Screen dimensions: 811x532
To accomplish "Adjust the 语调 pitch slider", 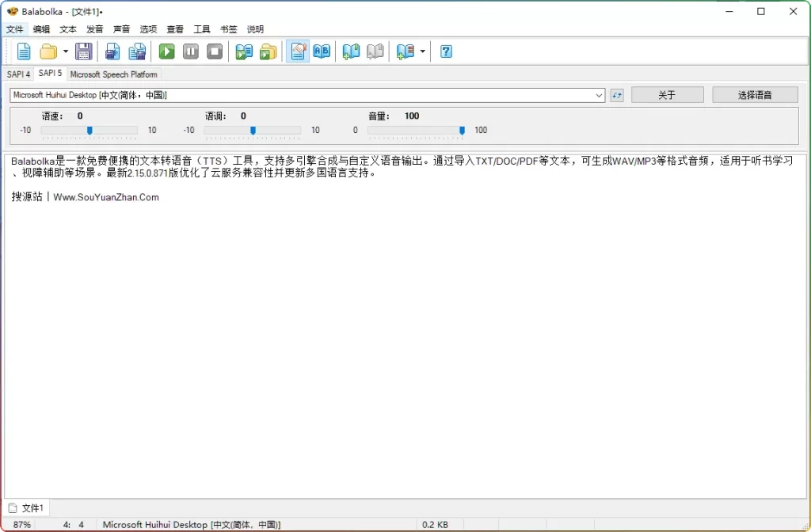I will point(253,131).
